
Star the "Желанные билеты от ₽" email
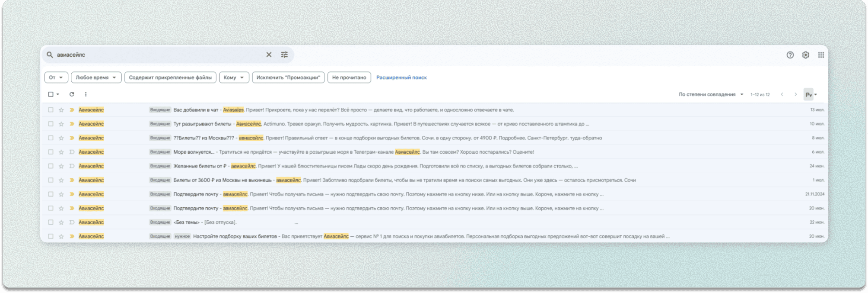pyautogui.click(x=61, y=166)
